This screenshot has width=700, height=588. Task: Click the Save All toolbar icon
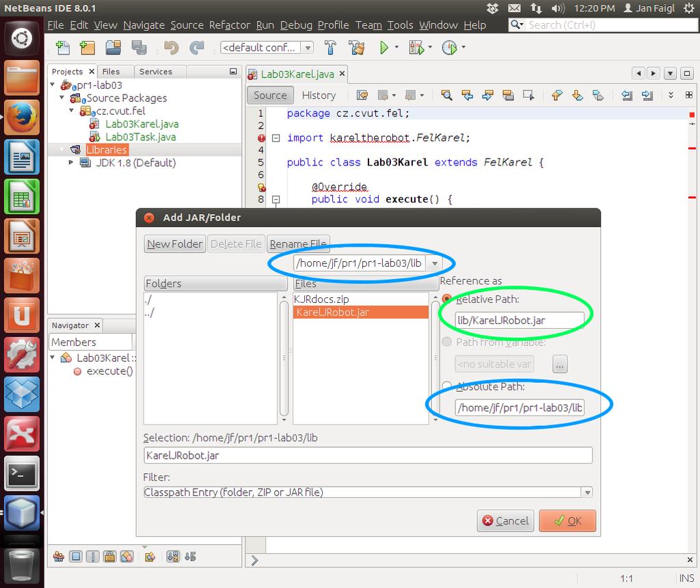(139, 47)
